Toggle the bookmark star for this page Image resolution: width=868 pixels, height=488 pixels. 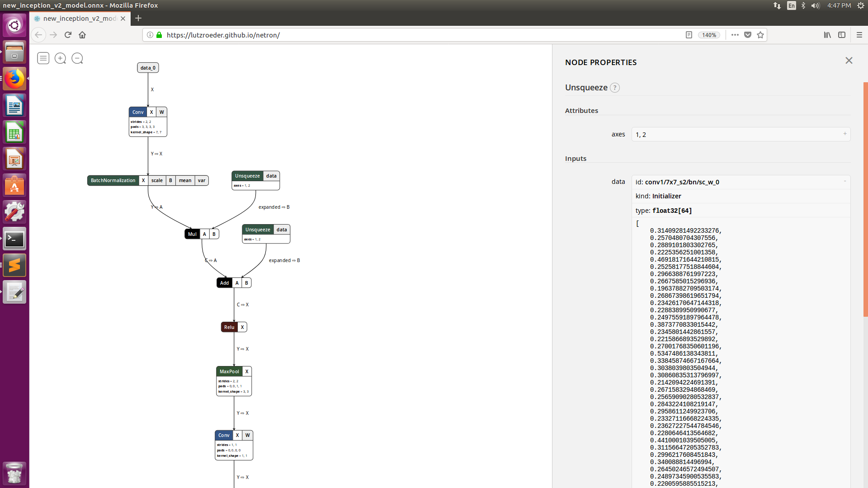(760, 35)
